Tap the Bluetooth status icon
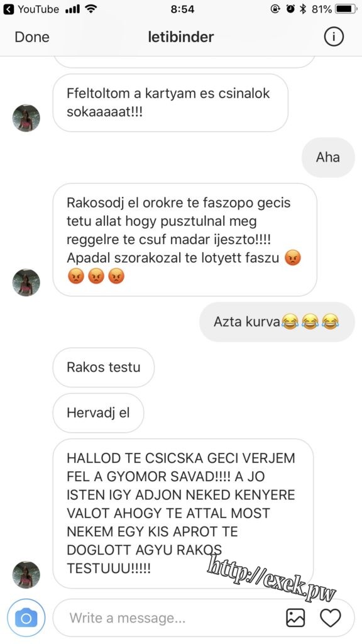The height and width of the screenshot is (644, 362). (x=303, y=9)
